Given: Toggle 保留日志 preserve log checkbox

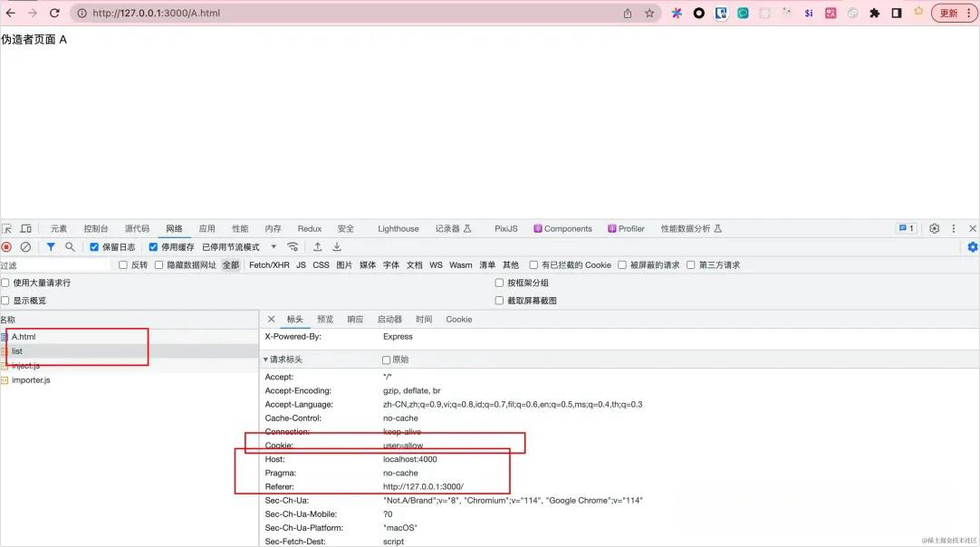Looking at the screenshot, I should tap(94, 247).
